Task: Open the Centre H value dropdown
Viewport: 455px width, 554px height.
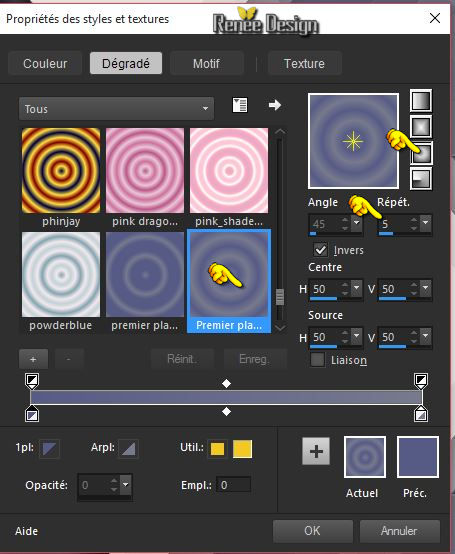Action: point(356,288)
